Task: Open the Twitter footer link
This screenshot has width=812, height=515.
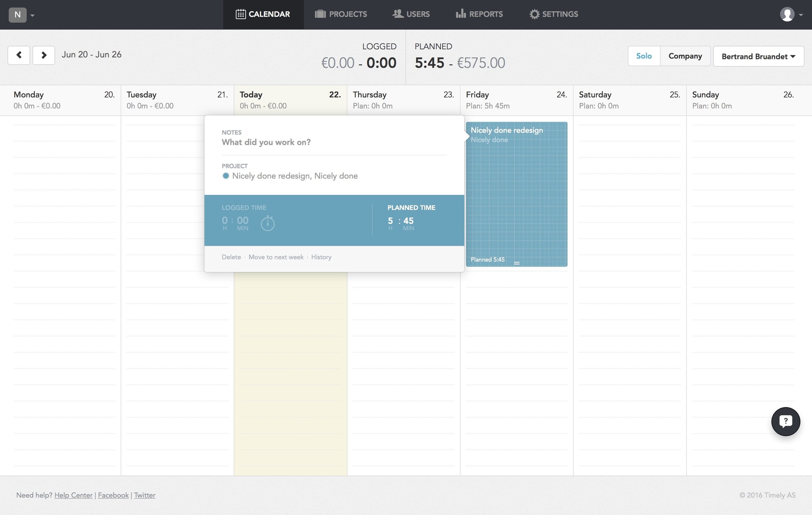Action: tap(145, 495)
